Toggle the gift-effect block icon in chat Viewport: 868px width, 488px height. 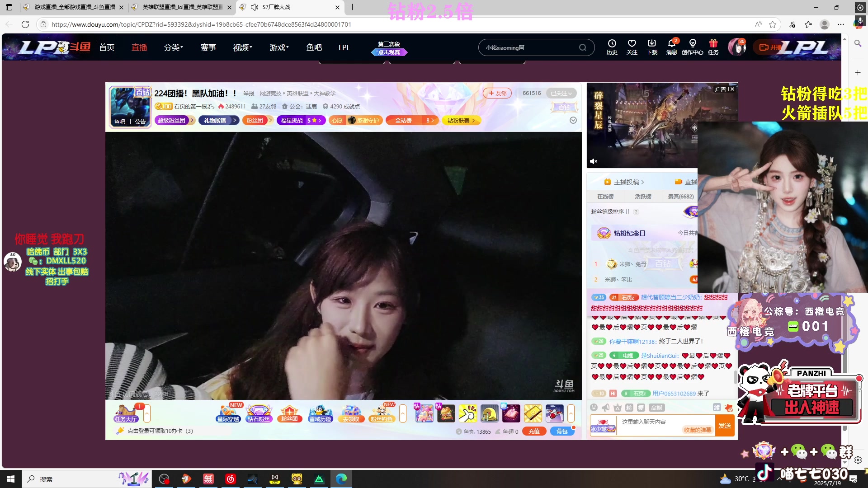[x=728, y=408]
